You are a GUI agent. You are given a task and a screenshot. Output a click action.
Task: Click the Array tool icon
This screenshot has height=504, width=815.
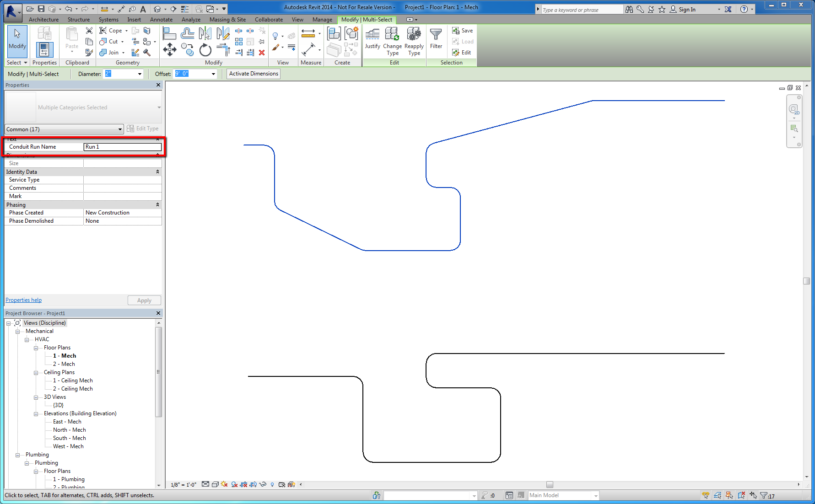point(239,42)
